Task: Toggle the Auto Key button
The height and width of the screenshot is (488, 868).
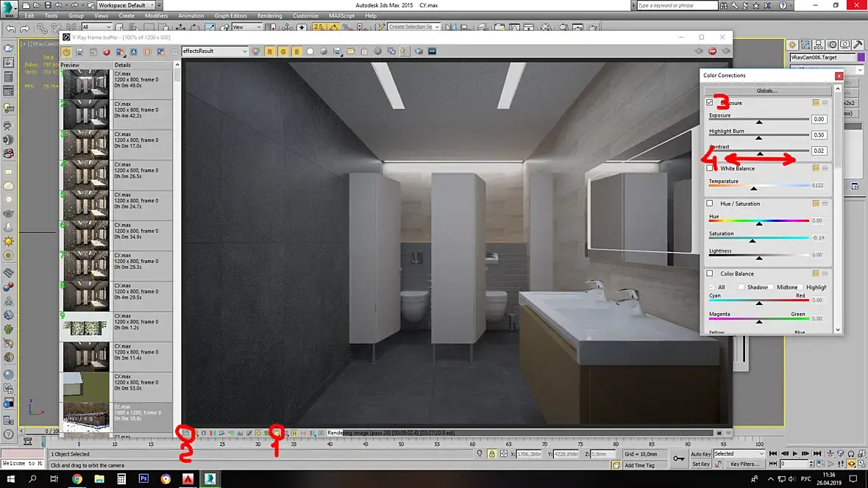Action: tap(701, 454)
